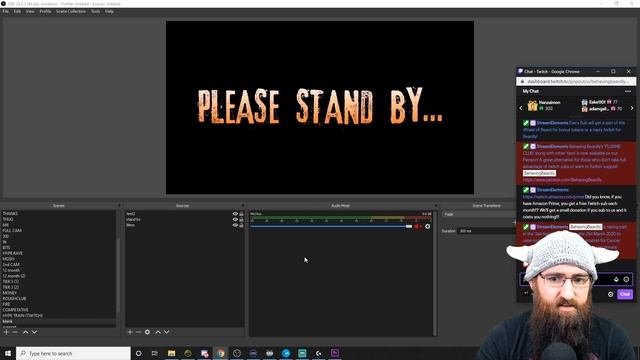Open patreon.com link in chat message

click(x=562, y=180)
